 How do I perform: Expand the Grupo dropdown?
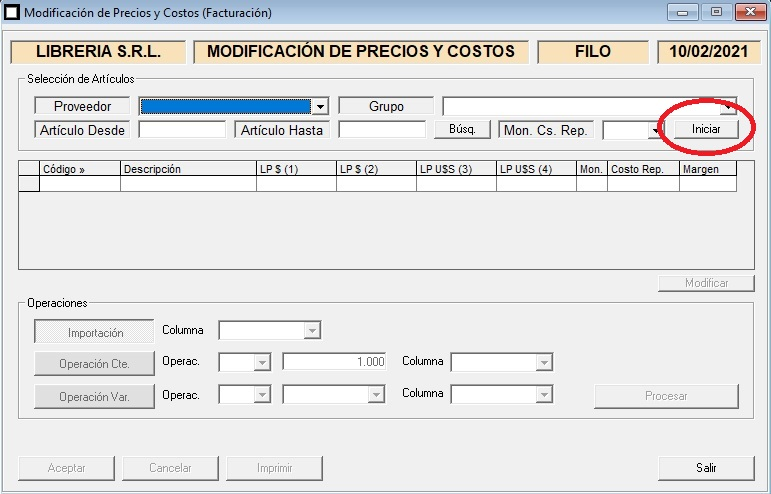(x=729, y=106)
